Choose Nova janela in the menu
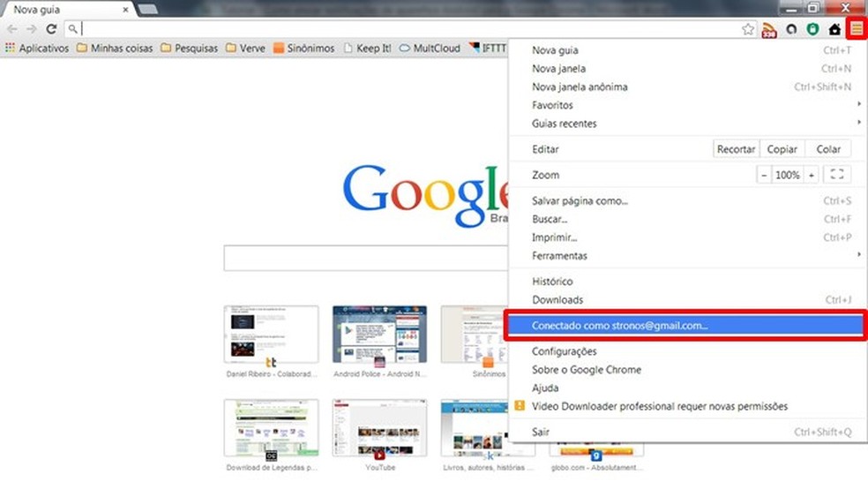868x489 pixels. [687, 69]
